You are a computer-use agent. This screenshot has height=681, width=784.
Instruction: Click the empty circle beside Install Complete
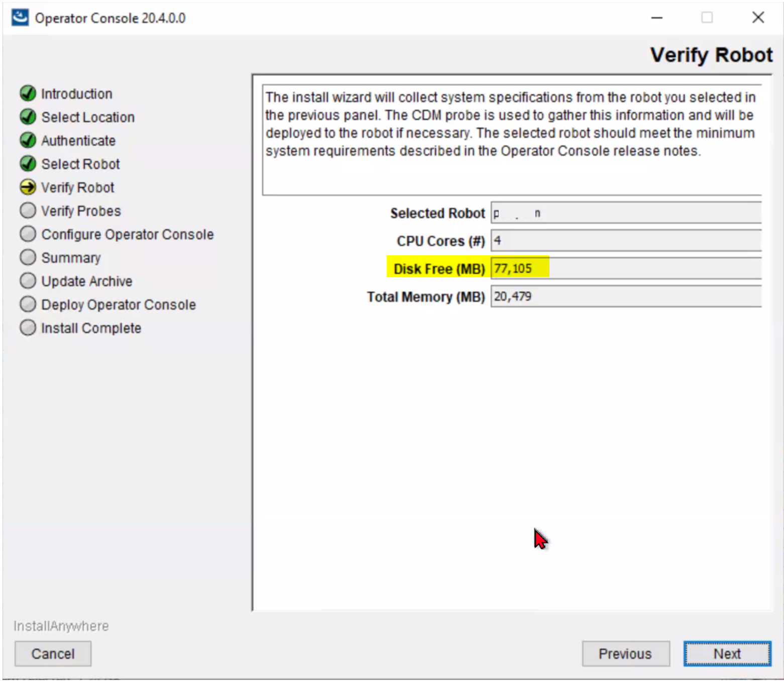(28, 328)
